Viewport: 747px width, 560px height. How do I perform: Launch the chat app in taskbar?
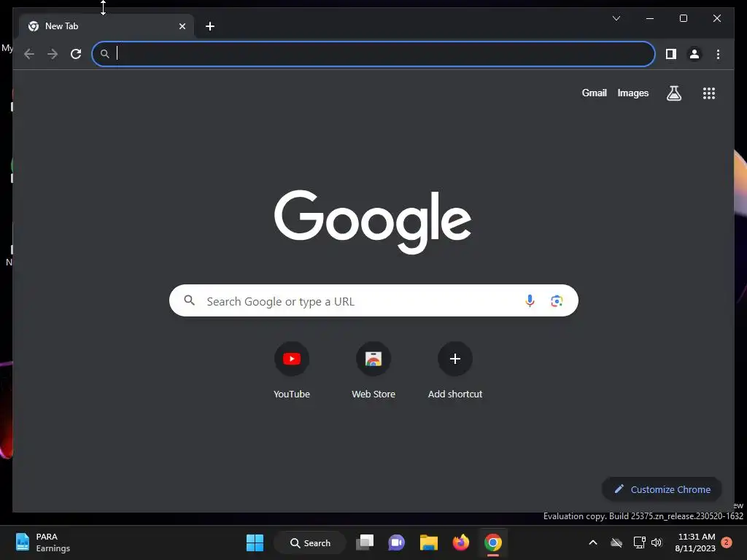pyautogui.click(x=396, y=542)
